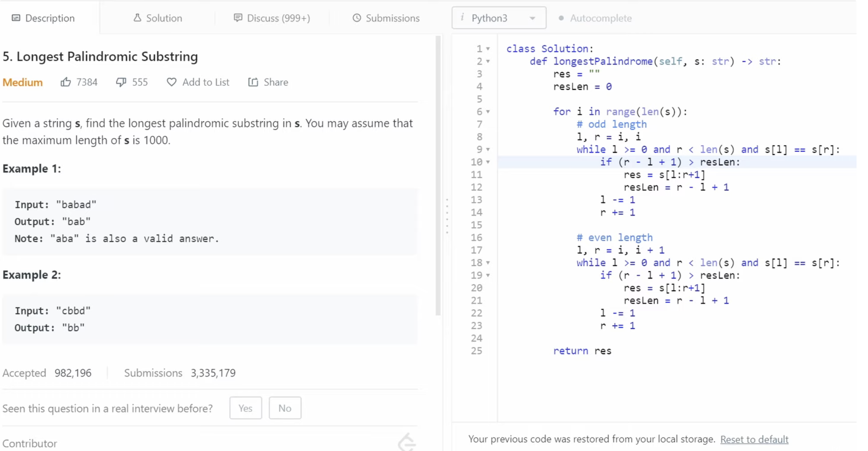Image resolution: width=868 pixels, height=451 pixels.
Task: Click the thumbs-up like icon
Action: [x=65, y=82]
